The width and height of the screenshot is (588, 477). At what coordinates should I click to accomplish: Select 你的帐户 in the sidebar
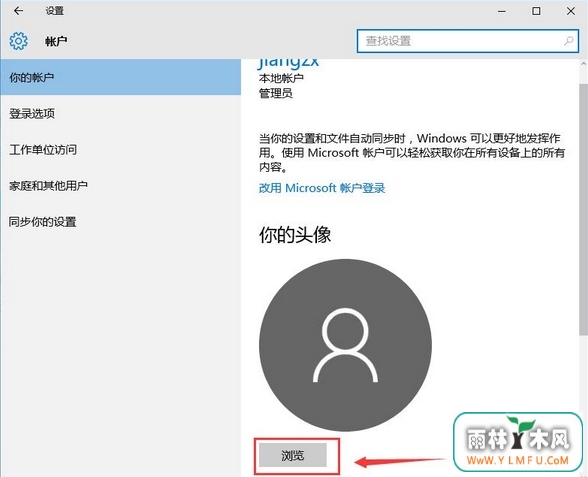click(x=121, y=77)
